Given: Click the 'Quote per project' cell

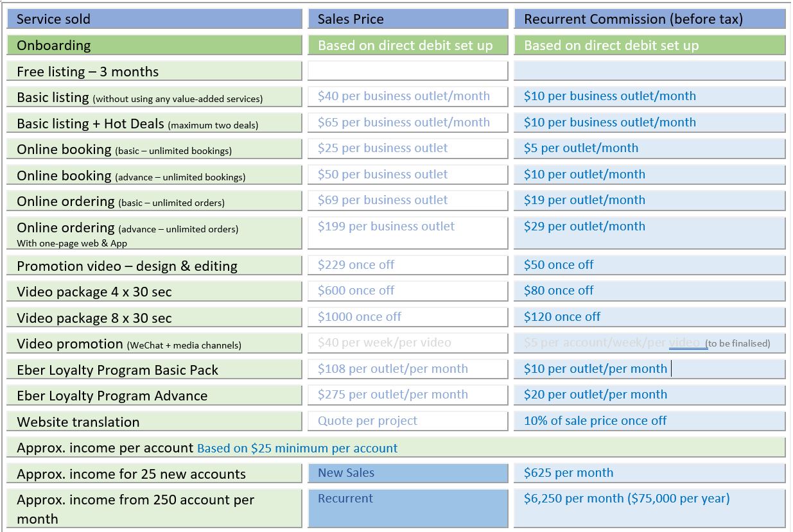Looking at the screenshot, I should tap(367, 421).
